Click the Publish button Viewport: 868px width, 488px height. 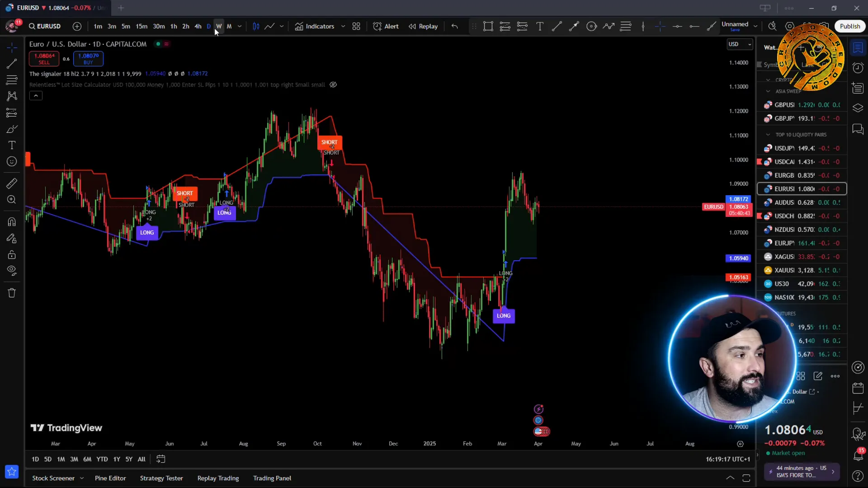pyautogui.click(x=850, y=26)
